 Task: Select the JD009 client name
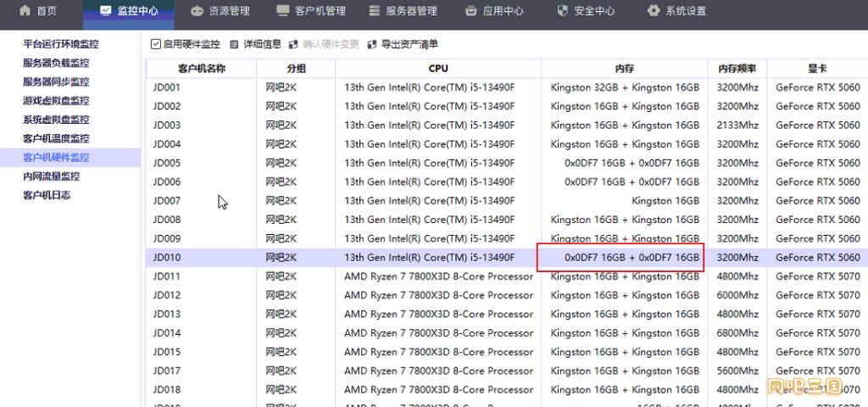[167, 238]
